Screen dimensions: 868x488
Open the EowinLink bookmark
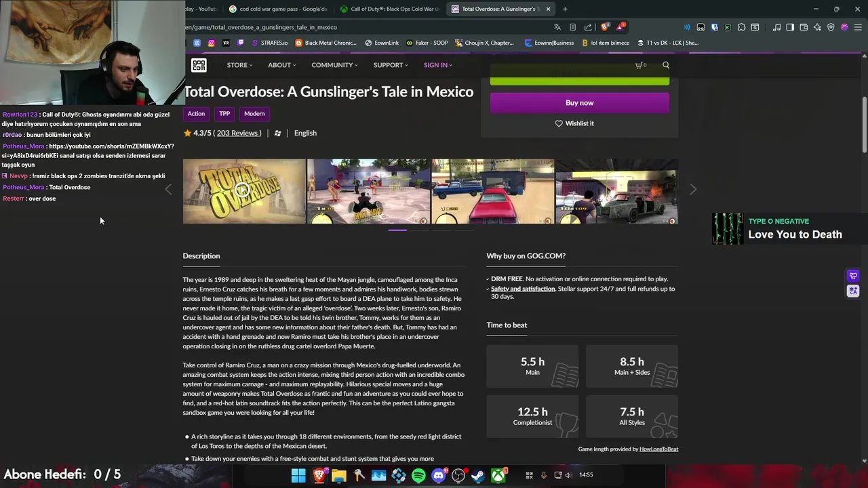[382, 43]
